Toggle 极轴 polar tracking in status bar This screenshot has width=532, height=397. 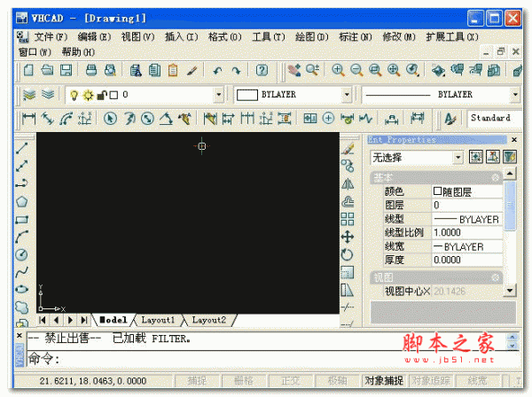pos(338,381)
